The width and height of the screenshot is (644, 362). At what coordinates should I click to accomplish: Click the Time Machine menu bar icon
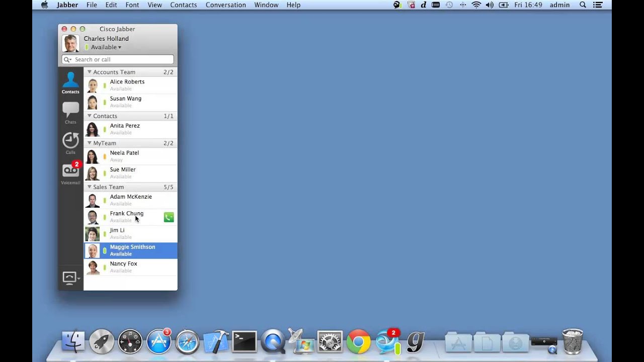(x=449, y=5)
